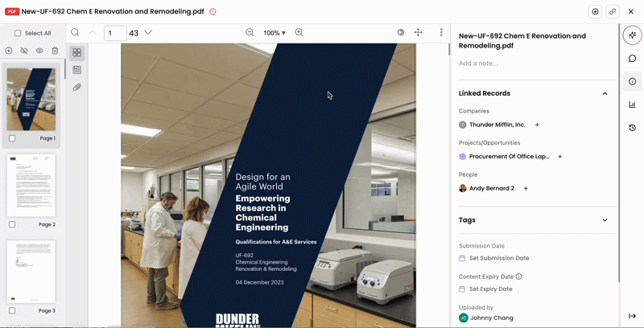Add a person with plus icon

pos(526,188)
